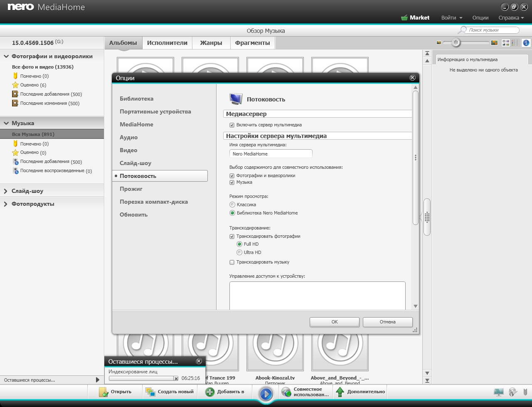Open the Справка dropdown menu

click(511, 18)
